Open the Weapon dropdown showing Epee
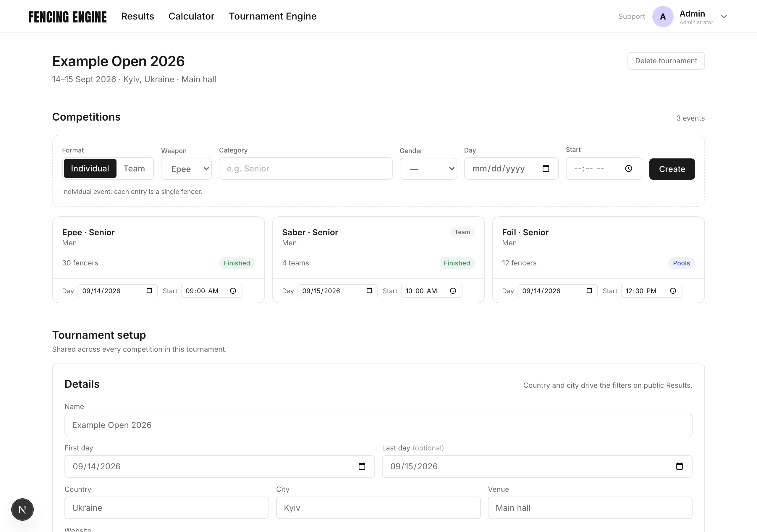757x532 pixels. pyautogui.click(x=186, y=169)
